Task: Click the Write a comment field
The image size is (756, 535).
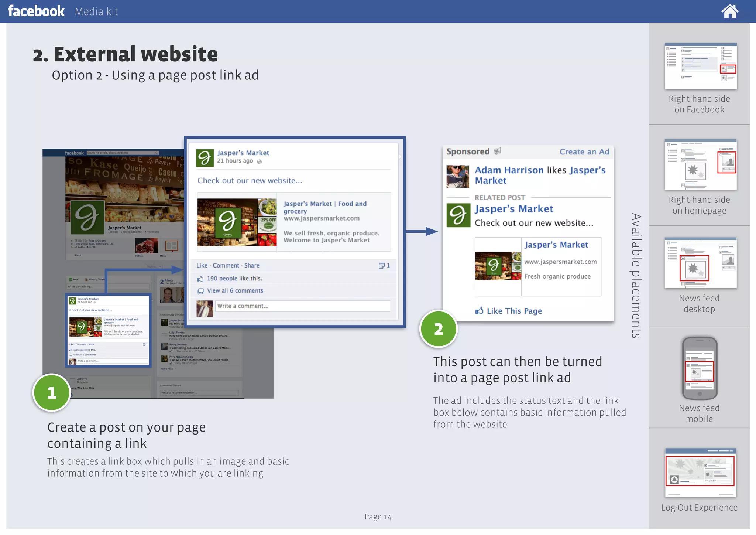Action: click(303, 306)
